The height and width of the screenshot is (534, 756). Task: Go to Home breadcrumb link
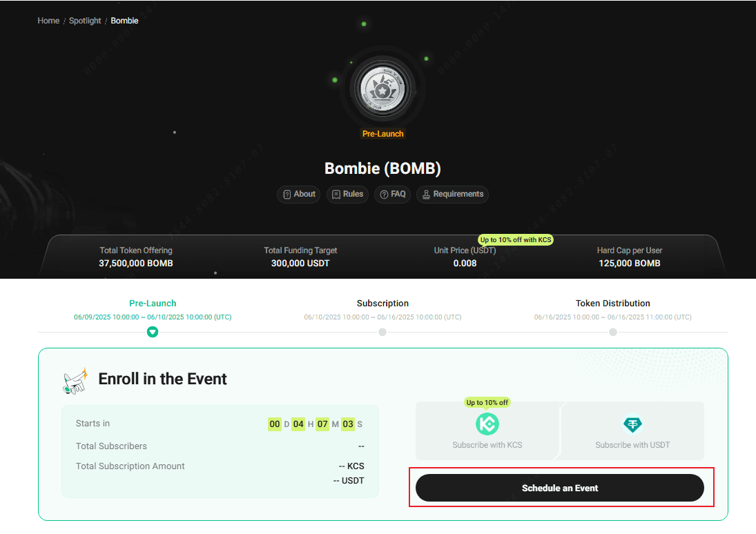pyautogui.click(x=48, y=21)
